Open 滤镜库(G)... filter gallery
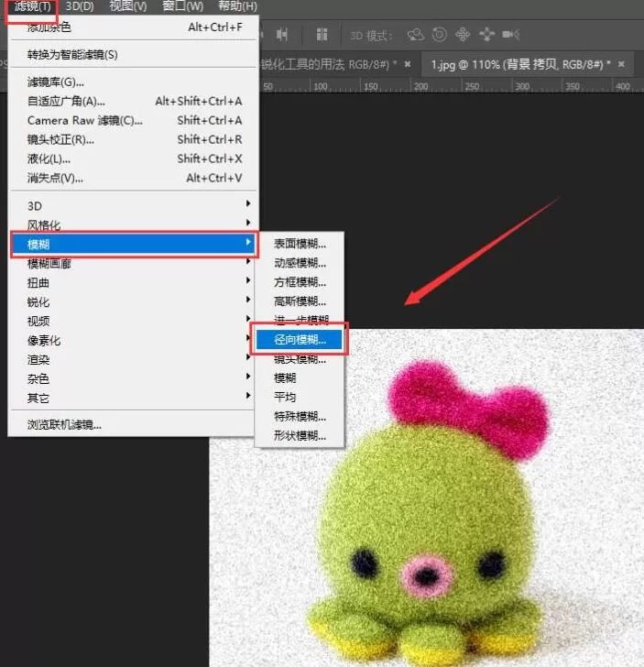The height and width of the screenshot is (667, 644). pyautogui.click(x=133, y=82)
